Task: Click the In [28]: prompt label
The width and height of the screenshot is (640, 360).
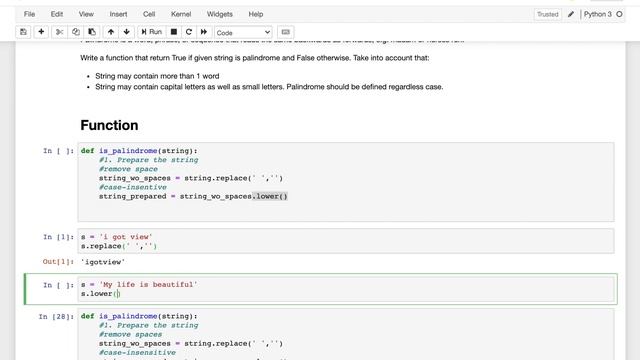Action: click(x=56, y=317)
